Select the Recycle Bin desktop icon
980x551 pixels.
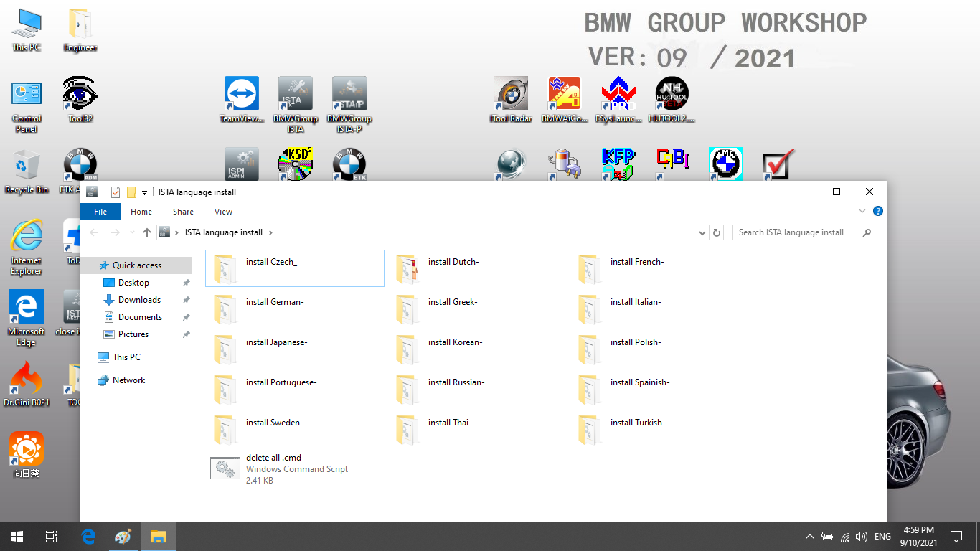(x=27, y=171)
